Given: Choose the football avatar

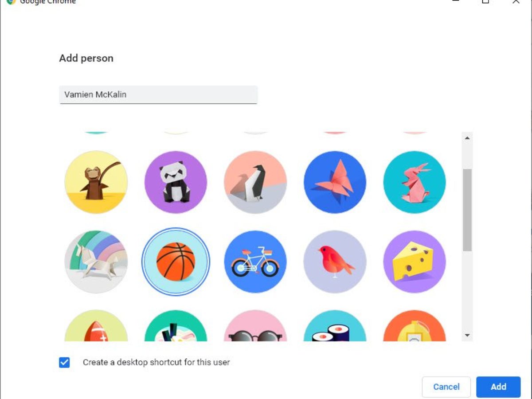Looking at the screenshot, I should tap(96, 326).
